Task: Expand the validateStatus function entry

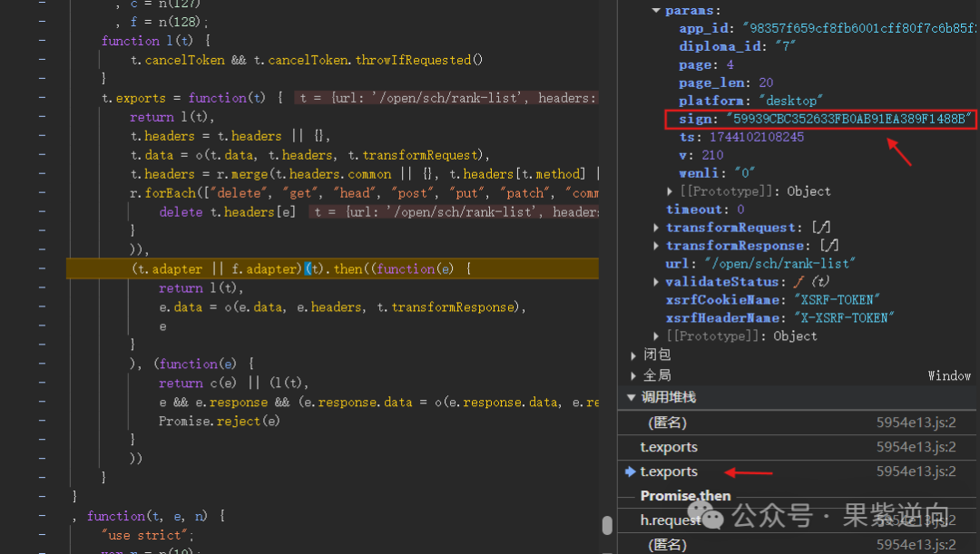Action: pos(656,282)
